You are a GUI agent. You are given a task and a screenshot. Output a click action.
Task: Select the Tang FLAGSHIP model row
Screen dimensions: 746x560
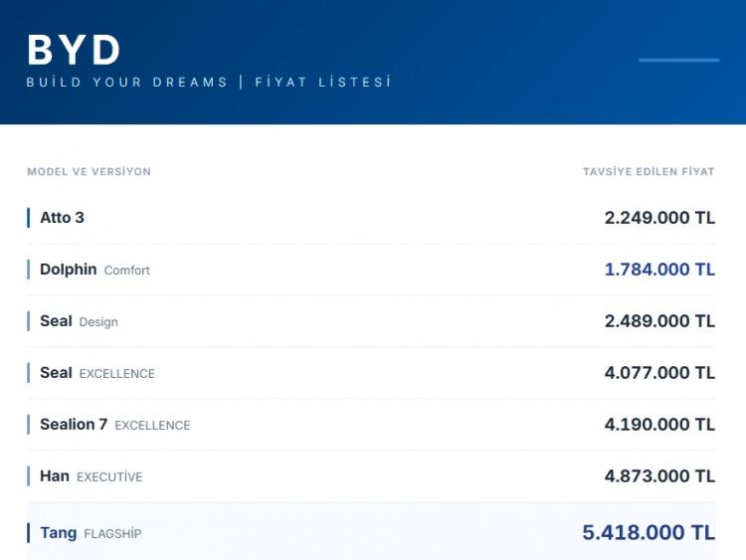(x=90, y=533)
